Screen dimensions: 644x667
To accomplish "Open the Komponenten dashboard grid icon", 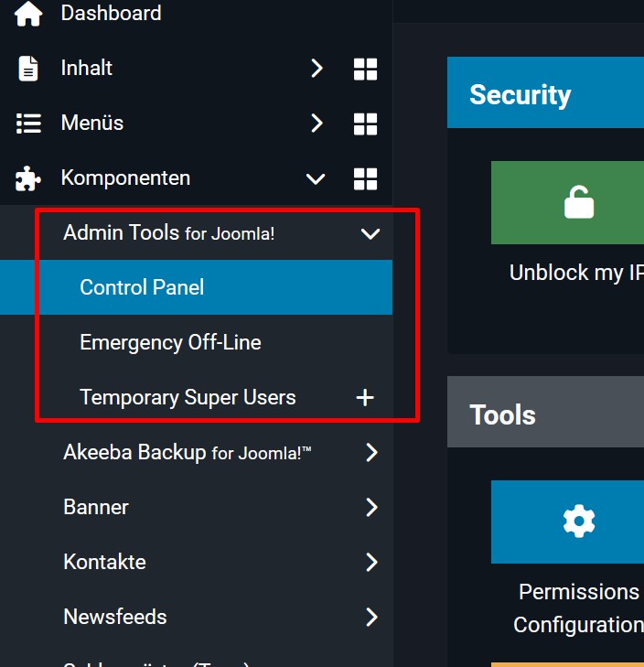I will [x=365, y=178].
